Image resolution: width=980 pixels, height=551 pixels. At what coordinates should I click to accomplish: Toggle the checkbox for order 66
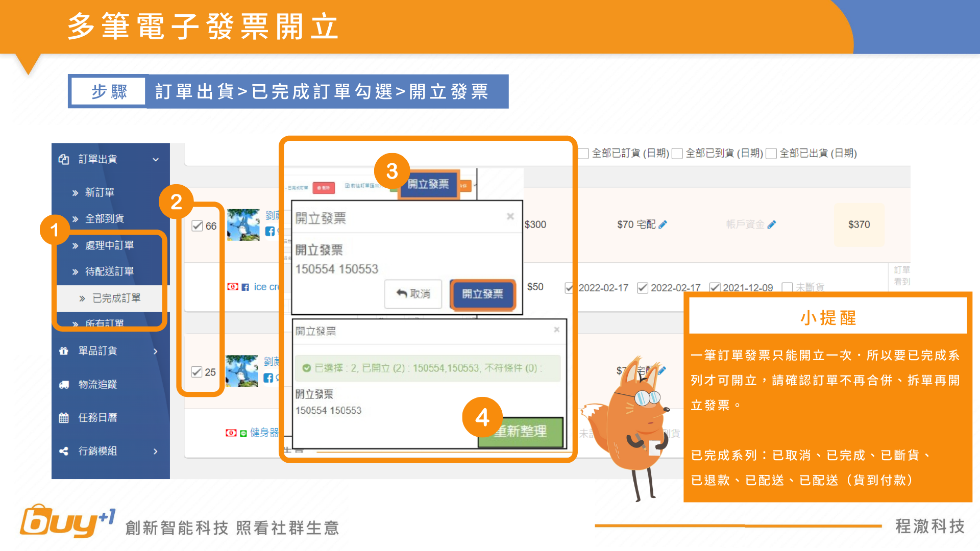(198, 226)
